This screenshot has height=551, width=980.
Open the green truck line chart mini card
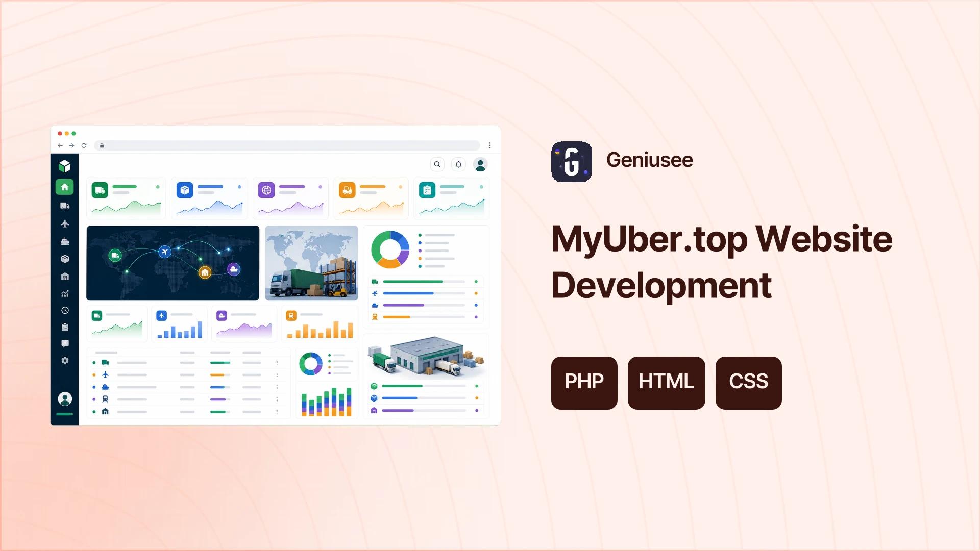click(117, 324)
